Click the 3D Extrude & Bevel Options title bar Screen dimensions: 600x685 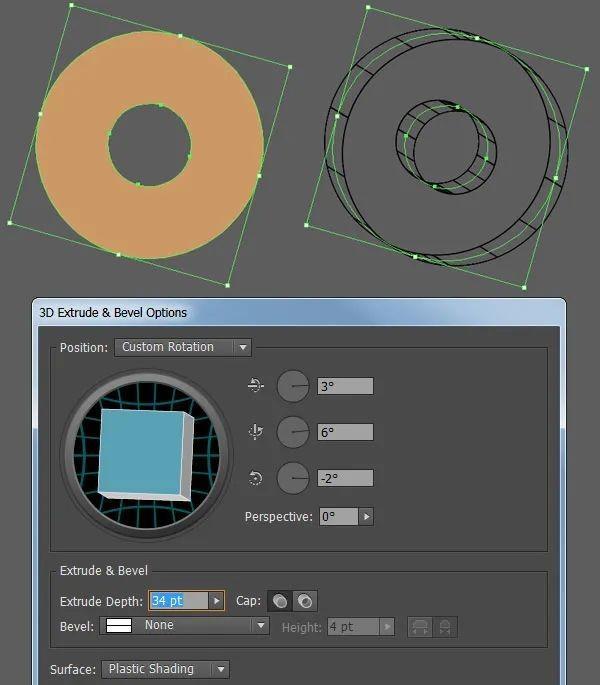coord(298,313)
